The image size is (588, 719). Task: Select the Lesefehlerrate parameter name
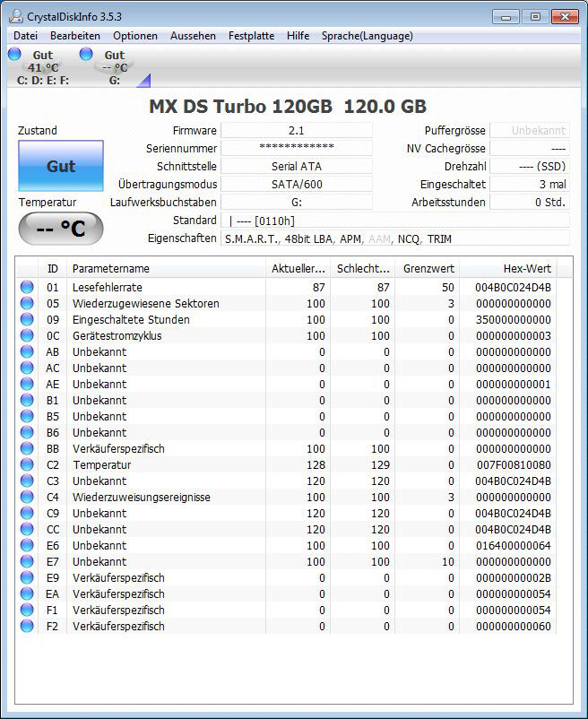pos(108,288)
